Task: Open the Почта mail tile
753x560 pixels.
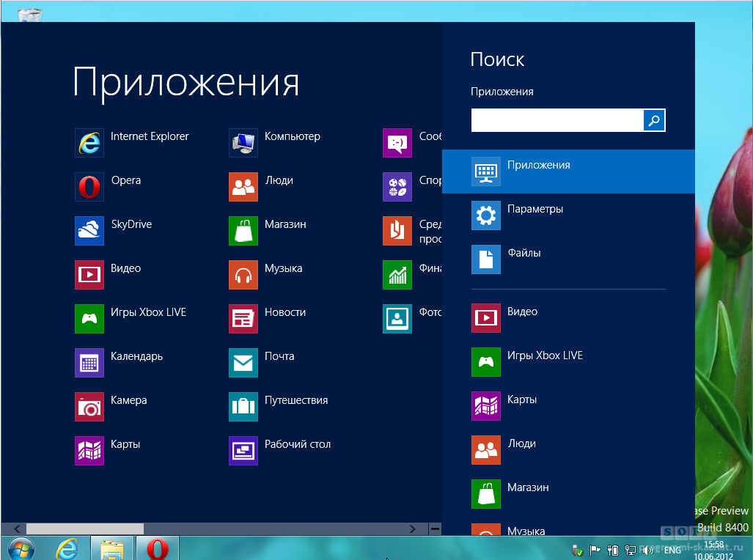Action: click(243, 363)
